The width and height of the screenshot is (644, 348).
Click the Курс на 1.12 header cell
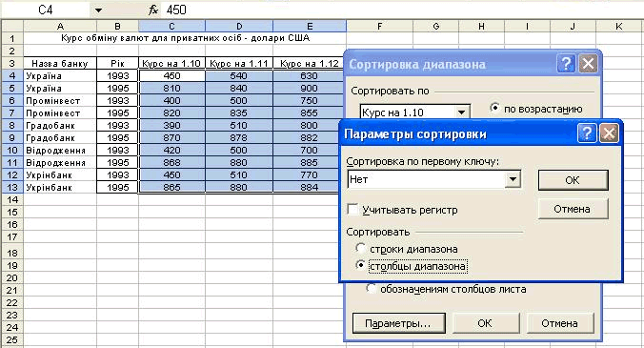(309, 64)
